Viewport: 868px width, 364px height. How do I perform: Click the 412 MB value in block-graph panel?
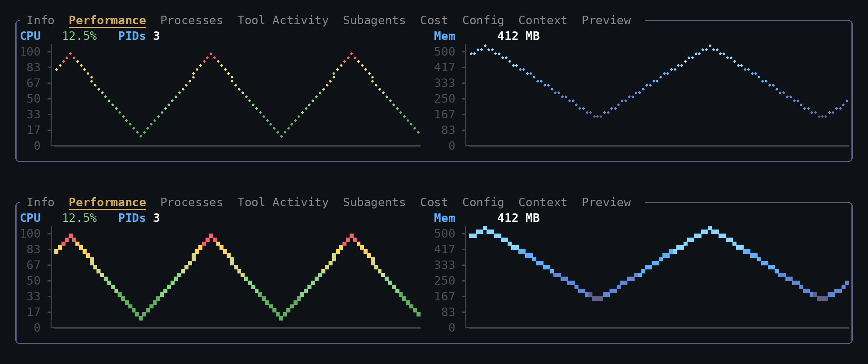tap(518, 218)
